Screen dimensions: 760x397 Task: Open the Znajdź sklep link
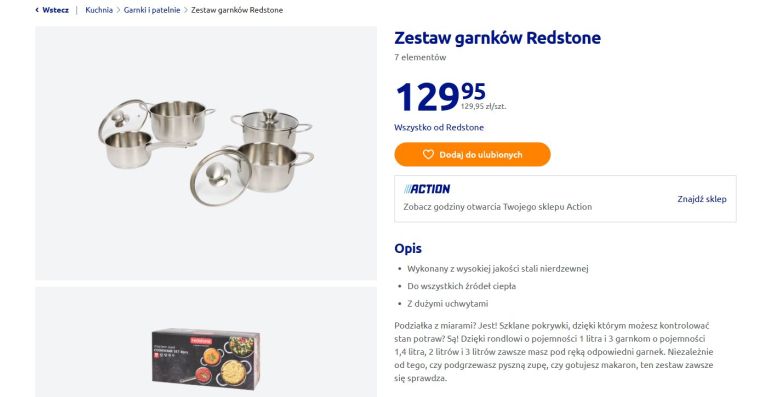702,199
